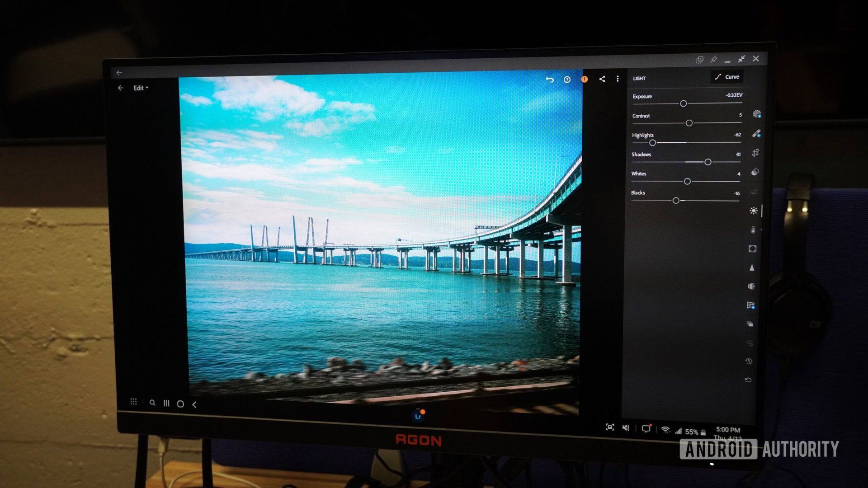Viewport: 868px width, 488px height.
Task: Adjust the Shadows slider handle
Action: point(708,162)
